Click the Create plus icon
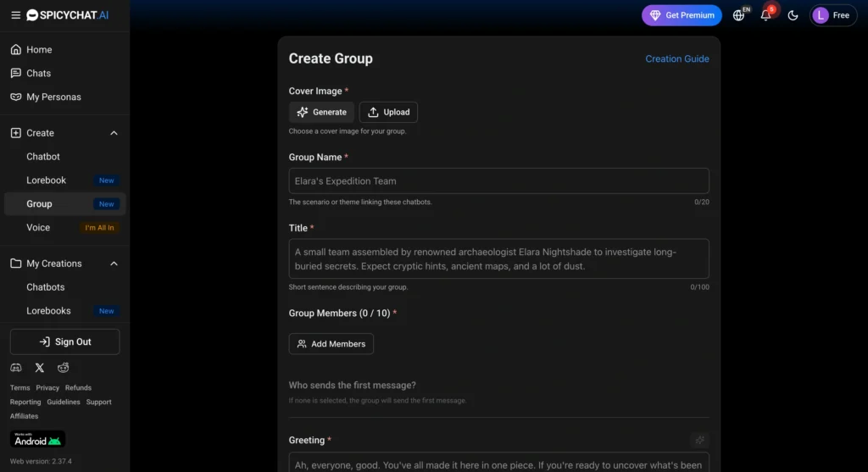This screenshot has height=472, width=868. point(15,133)
